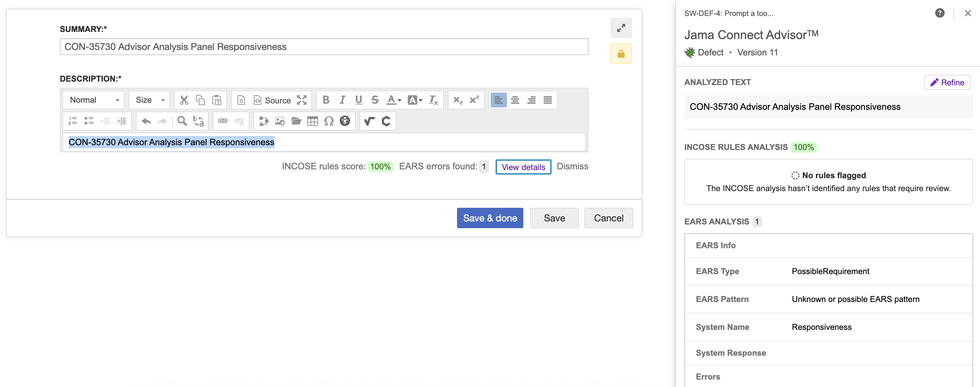Open the background color picker
The width and height of the screenshot is (980, 387).
click(x=415, y=100)
